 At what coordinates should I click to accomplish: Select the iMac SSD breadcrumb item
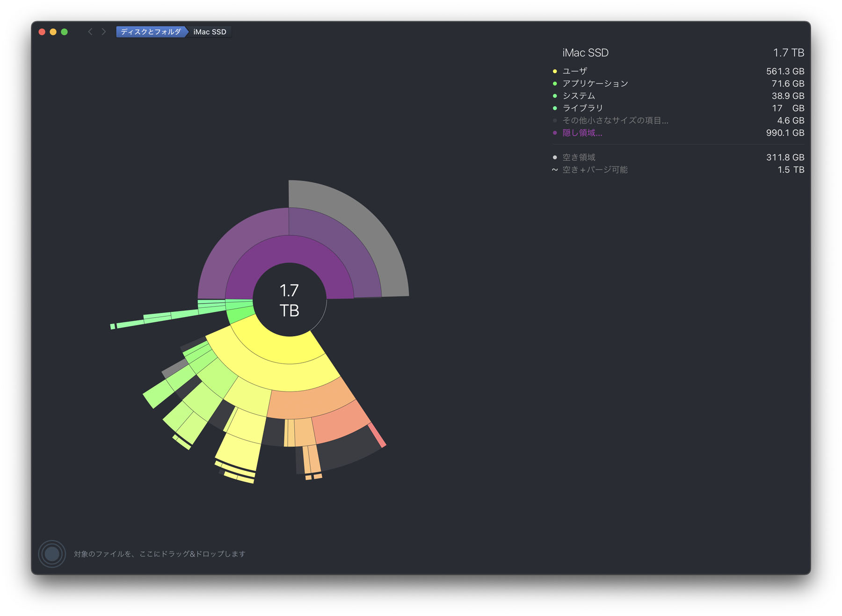coord(210,32)
